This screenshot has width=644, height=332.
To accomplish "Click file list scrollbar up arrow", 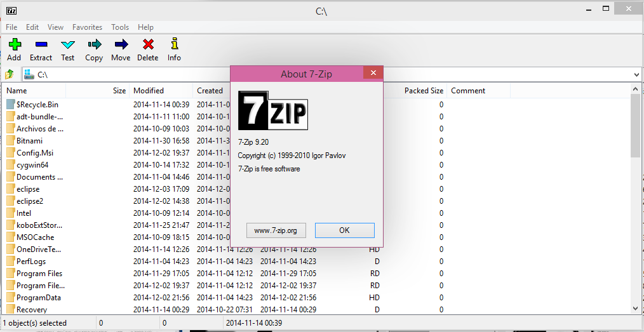I will point(636,89).
